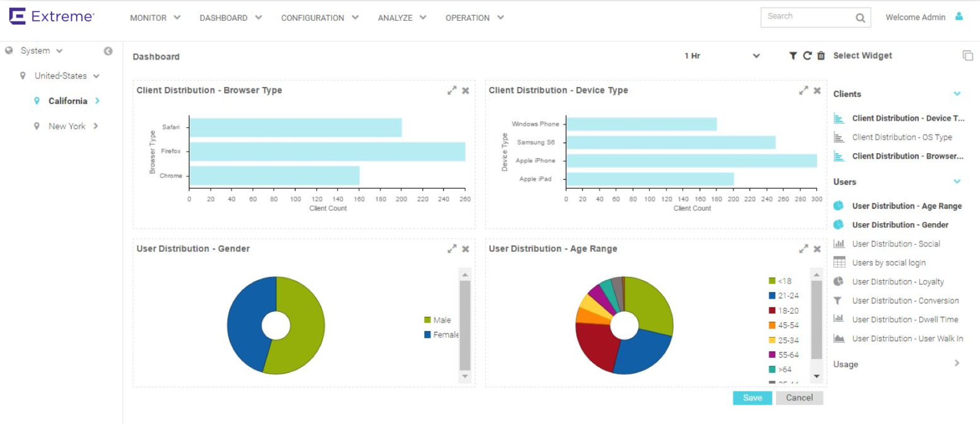This screenshot has width=980, height=424.
Task: Click the United-States location pin icon
Action: (x=23, y=75)
